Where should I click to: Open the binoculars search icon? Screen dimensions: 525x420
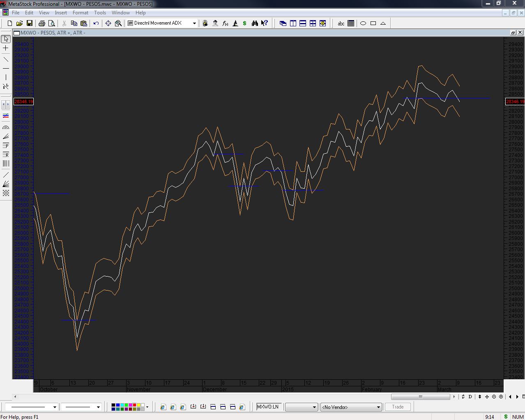pos(255,23)
